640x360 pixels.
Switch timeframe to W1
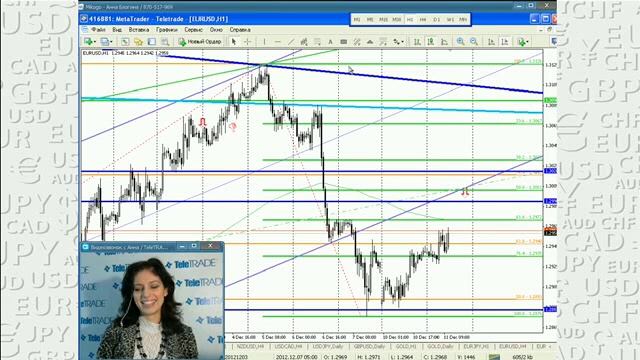tap(450, 20)
